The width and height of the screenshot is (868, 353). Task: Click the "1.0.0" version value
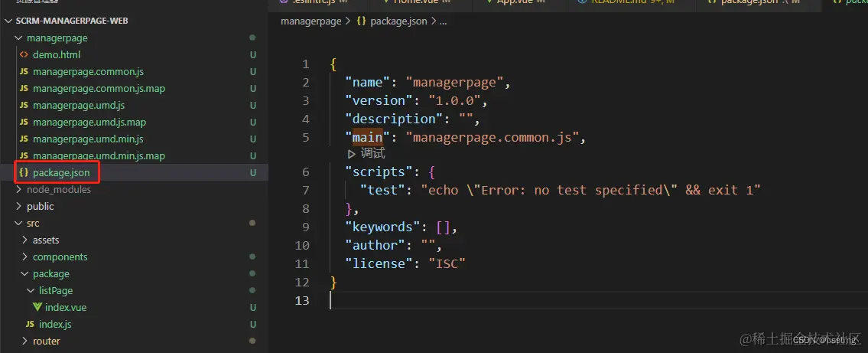[454, 101]
